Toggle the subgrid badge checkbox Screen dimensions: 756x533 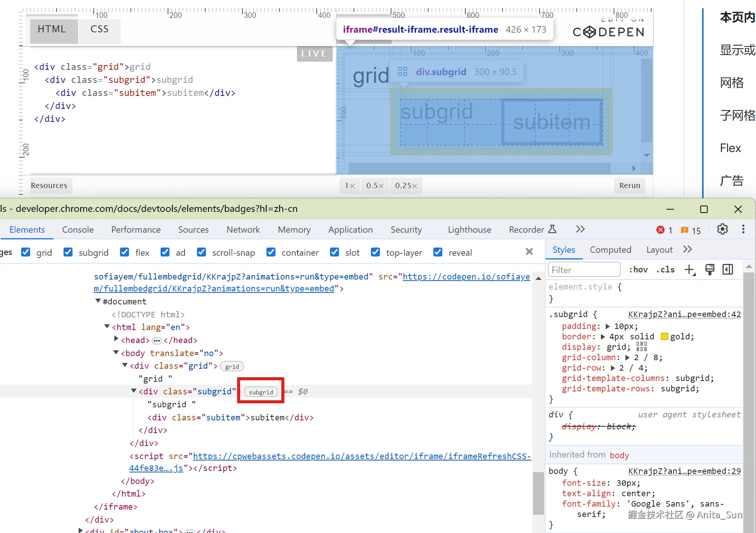[x=68, y=252]
